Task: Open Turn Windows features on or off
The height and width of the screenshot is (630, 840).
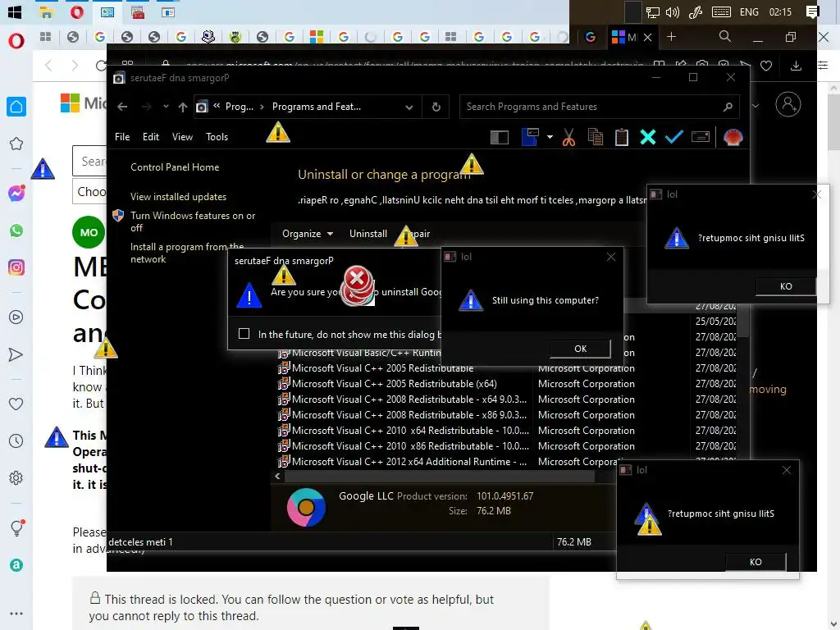Action: (x=193, y=221)
